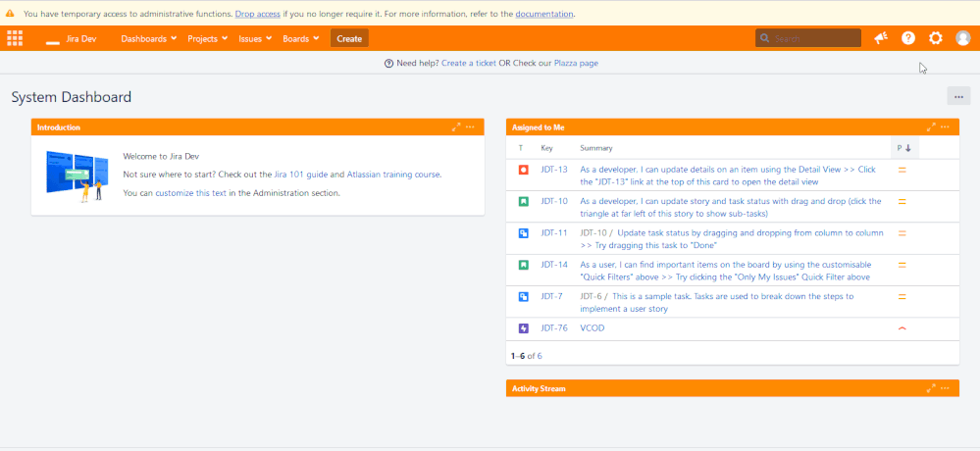Maximize the Assigned to Me gadget

[931, 126]
